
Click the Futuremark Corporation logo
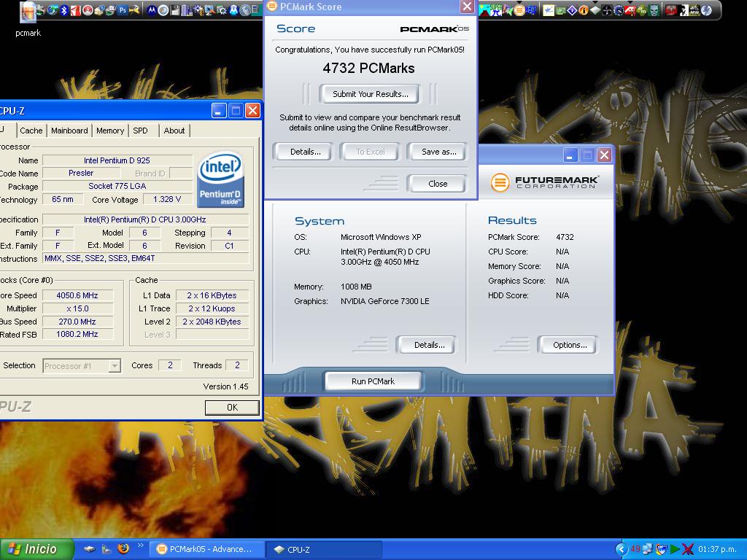[544, 182]
